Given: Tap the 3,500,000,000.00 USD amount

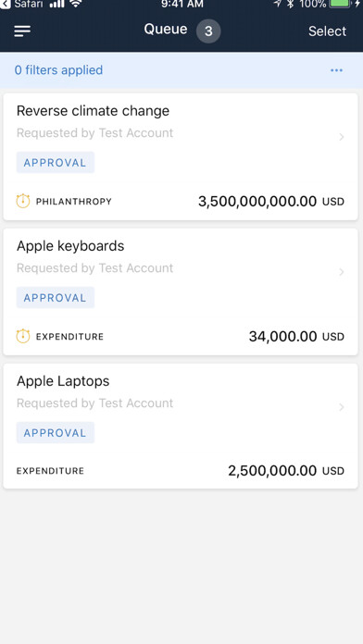Looking at the screenshot, I should point(271,202).
